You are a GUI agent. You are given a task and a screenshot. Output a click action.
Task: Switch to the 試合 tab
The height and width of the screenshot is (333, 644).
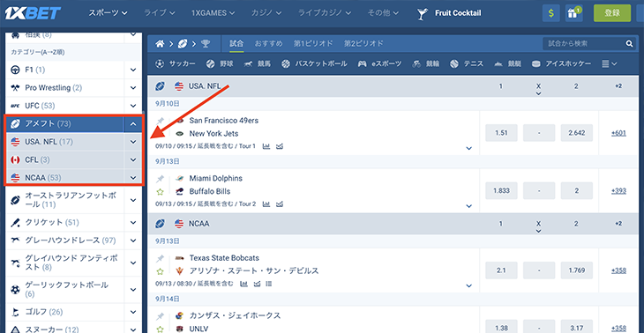[236, 43]
